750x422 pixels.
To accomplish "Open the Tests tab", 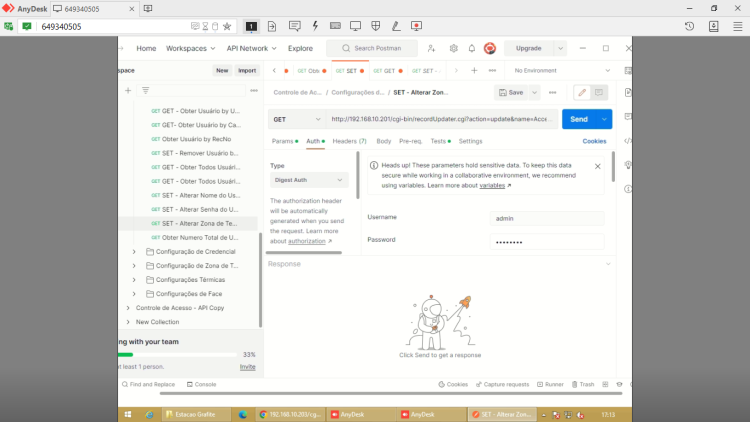I will 440,141.
